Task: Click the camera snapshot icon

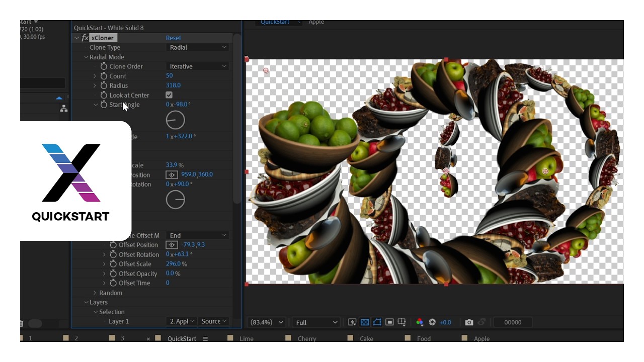Action: pos(469,322)
